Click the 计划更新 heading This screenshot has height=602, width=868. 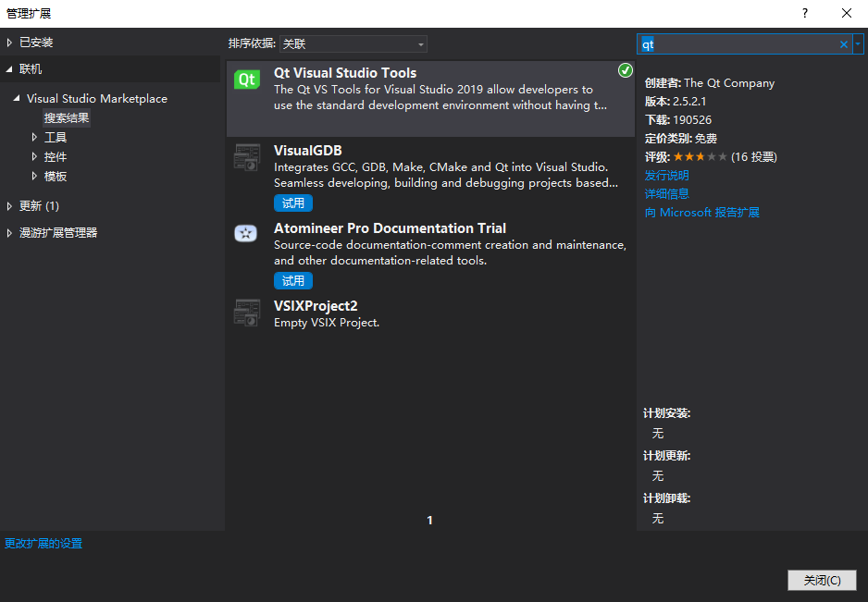click(666, 456)
